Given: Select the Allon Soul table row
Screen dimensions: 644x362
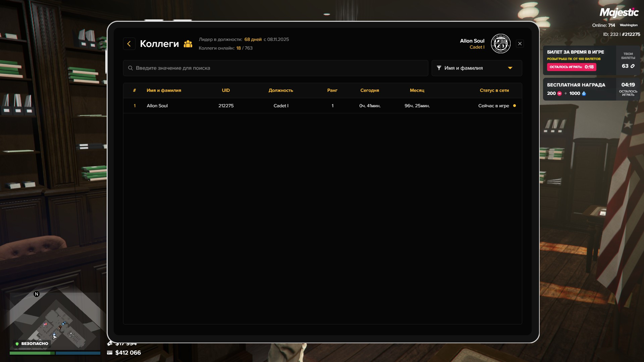Looking at the screenshot, I should point(322,106).
